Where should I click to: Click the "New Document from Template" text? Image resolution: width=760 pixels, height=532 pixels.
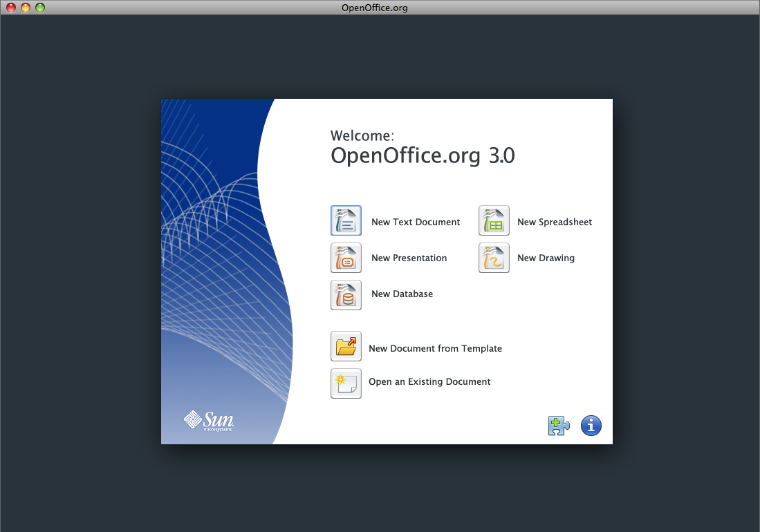(x=435, y=348)
